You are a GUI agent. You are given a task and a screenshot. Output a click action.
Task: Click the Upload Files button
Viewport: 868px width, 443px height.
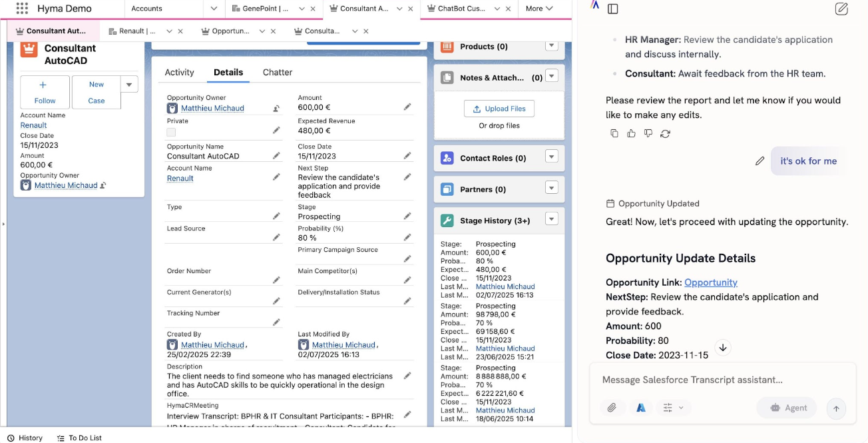click(499, 109)
